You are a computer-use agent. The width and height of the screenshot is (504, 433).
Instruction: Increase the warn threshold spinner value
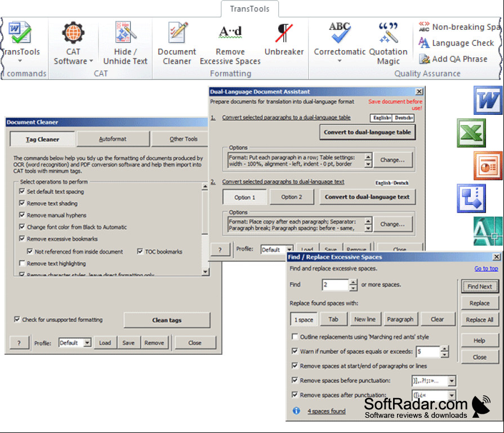pos(444,349)
